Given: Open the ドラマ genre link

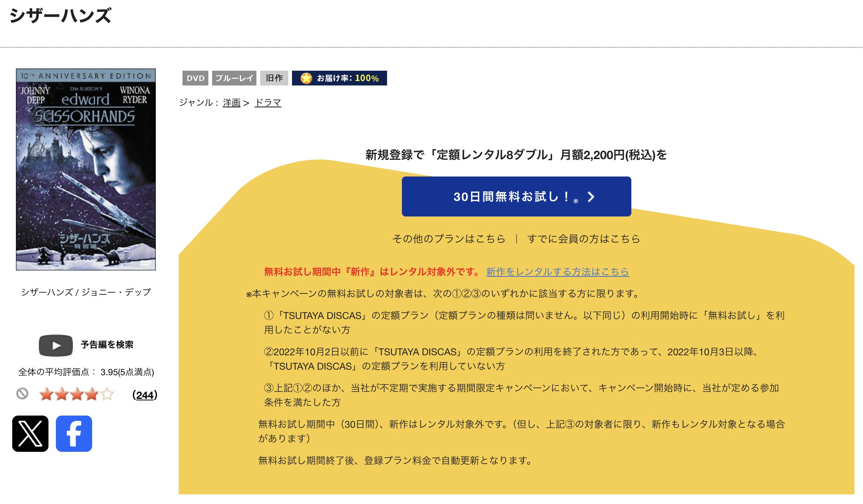Looking at the screenshot, I should [x=268, y=103].
